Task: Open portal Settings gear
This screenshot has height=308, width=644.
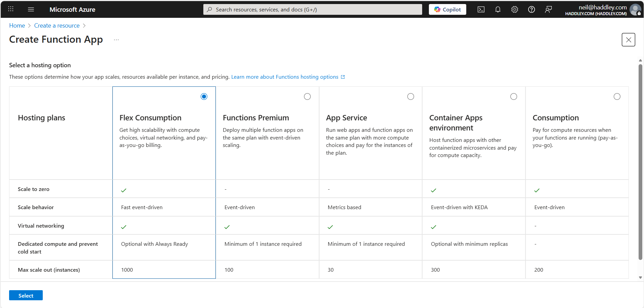Action: pos(514,9)
